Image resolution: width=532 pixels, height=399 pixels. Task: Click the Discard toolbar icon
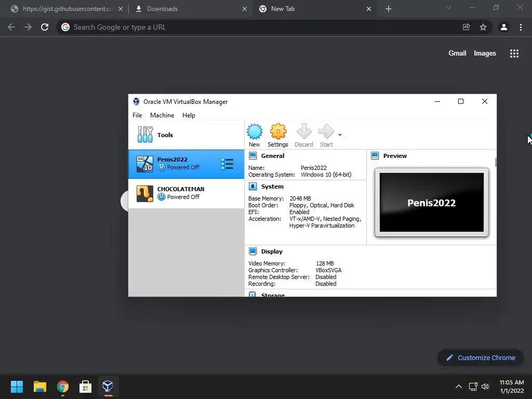(x=303, y=131)
